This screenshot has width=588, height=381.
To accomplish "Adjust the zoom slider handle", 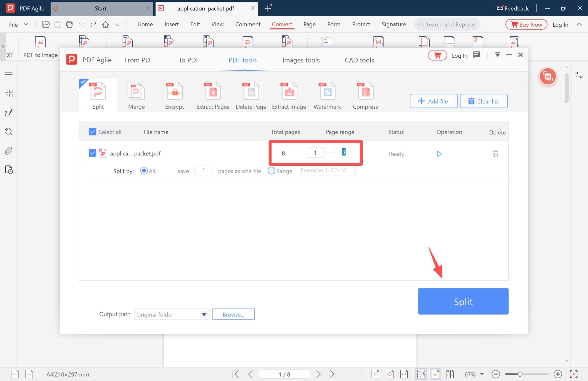I will point(520,374).
